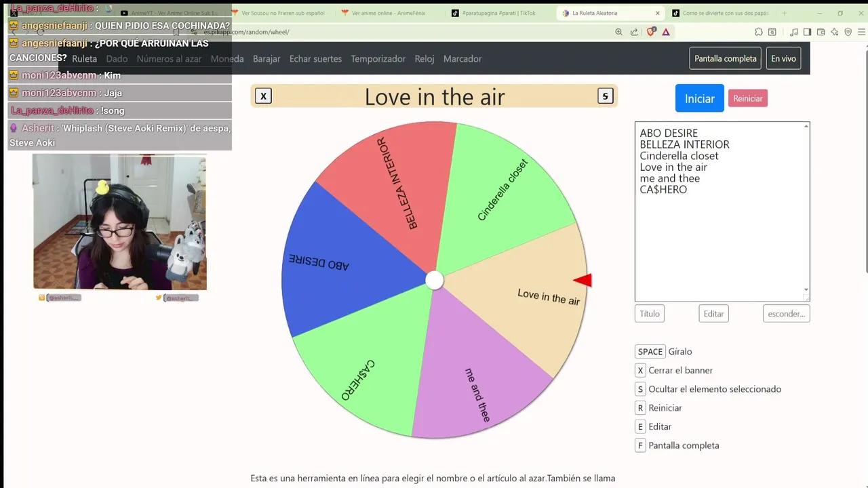
Task: Hide selected item with banner S button
Action: pos(606,96)
